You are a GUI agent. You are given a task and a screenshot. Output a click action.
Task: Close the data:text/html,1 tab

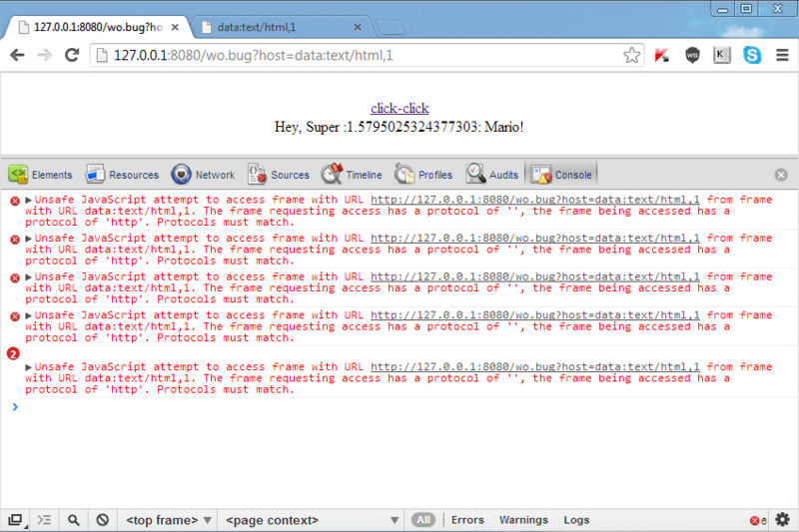pos(358,27)
